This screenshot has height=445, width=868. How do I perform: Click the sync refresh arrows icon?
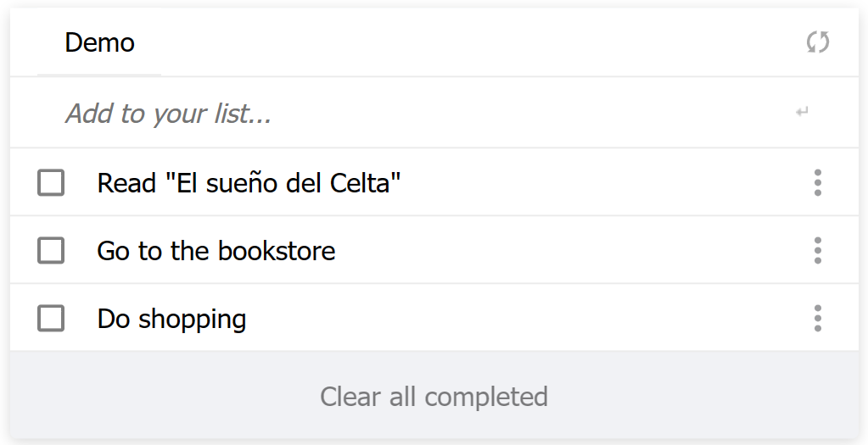[818, 42]
